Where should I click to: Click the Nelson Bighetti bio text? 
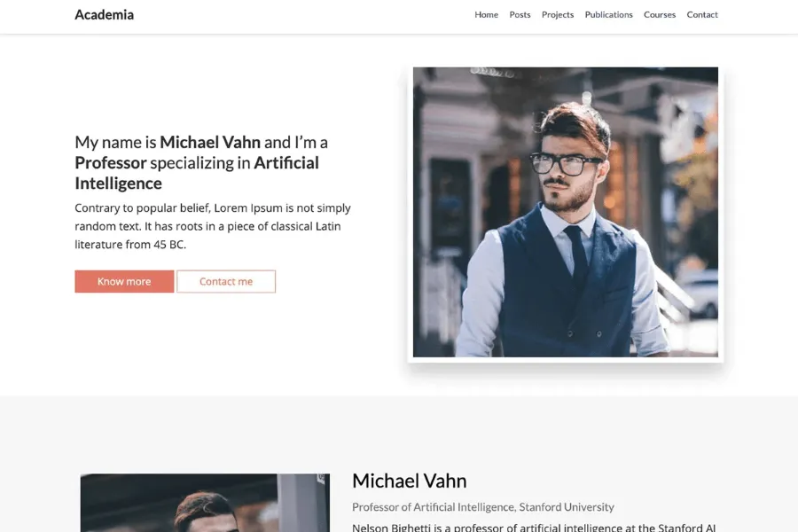(534, 528)
